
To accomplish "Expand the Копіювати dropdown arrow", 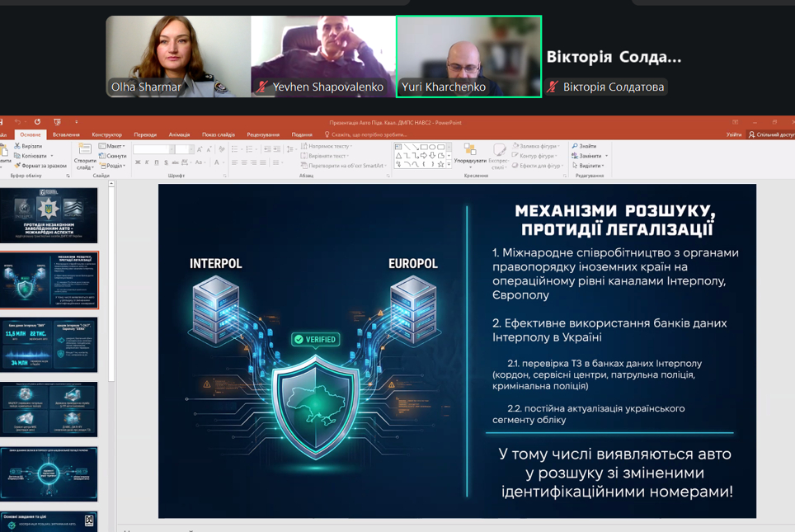I will pyautogui.click(x=52, y=156).
